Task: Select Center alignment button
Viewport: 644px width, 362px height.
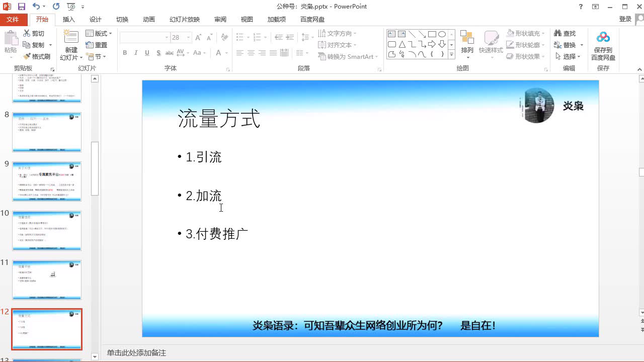Action: click(x=251, y=53)
